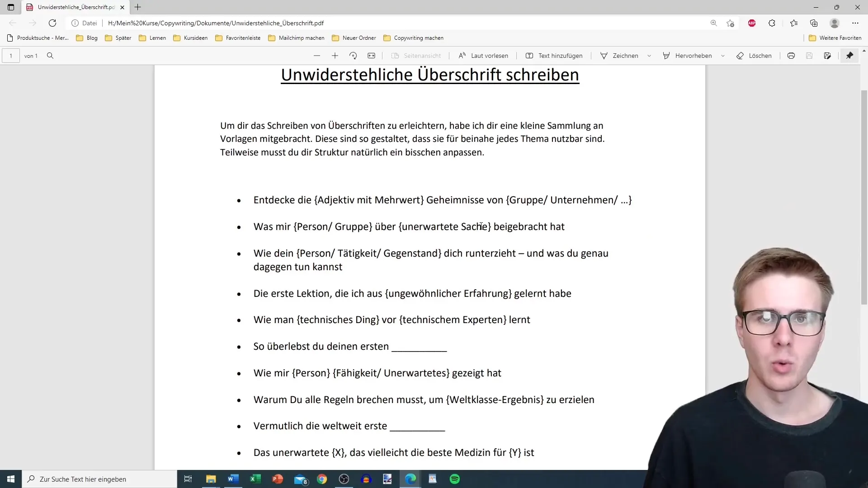
Task: Open the Copywriting machen folder
Action: 413,38
